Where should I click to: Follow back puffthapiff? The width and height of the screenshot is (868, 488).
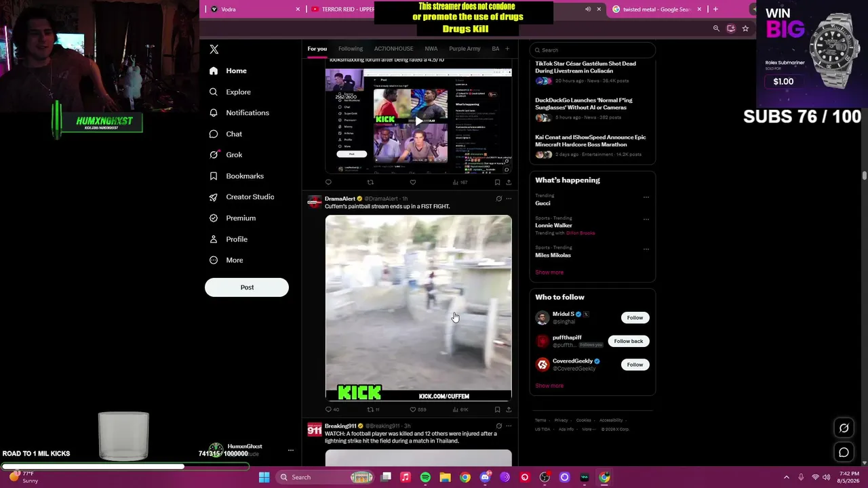[628, 341]
